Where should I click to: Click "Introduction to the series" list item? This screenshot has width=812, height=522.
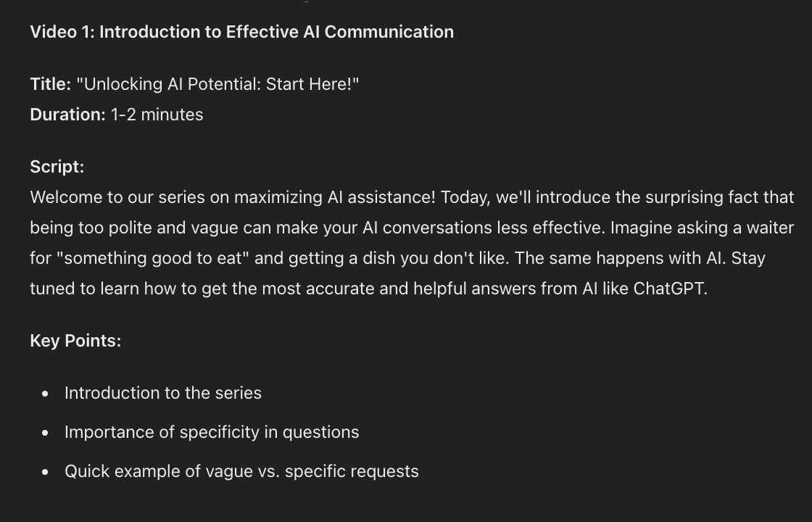163,393
